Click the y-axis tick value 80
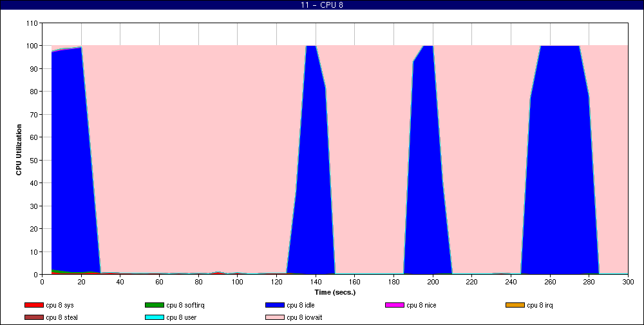 click(35, 92)
